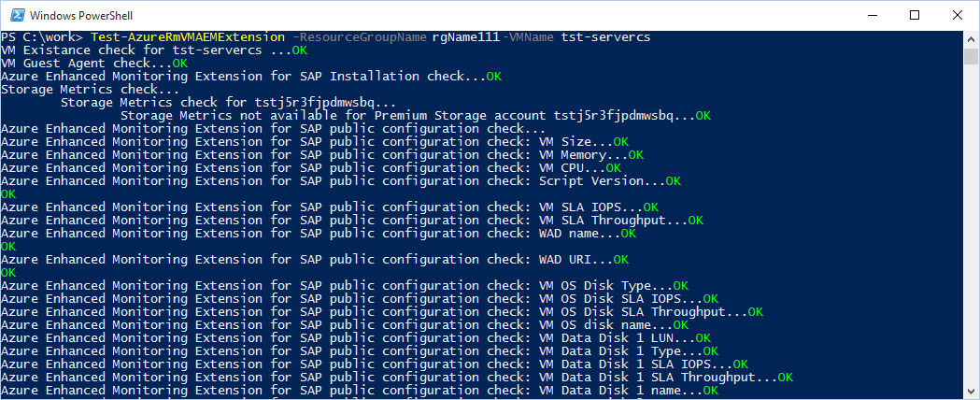Click the vertical scrollbar track below the thumb
The height and width of the screenshot is (400, 980).
(x=972, y=234)
